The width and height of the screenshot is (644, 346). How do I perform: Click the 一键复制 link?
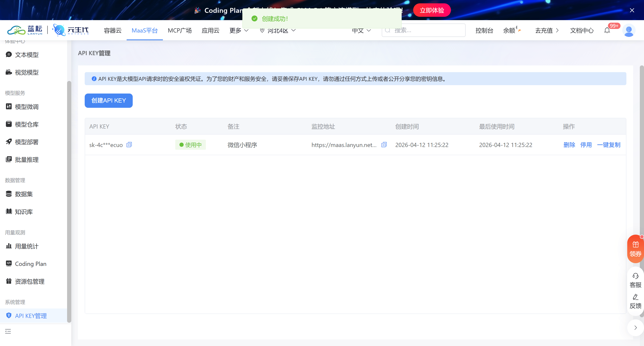[x=609, y=145]
